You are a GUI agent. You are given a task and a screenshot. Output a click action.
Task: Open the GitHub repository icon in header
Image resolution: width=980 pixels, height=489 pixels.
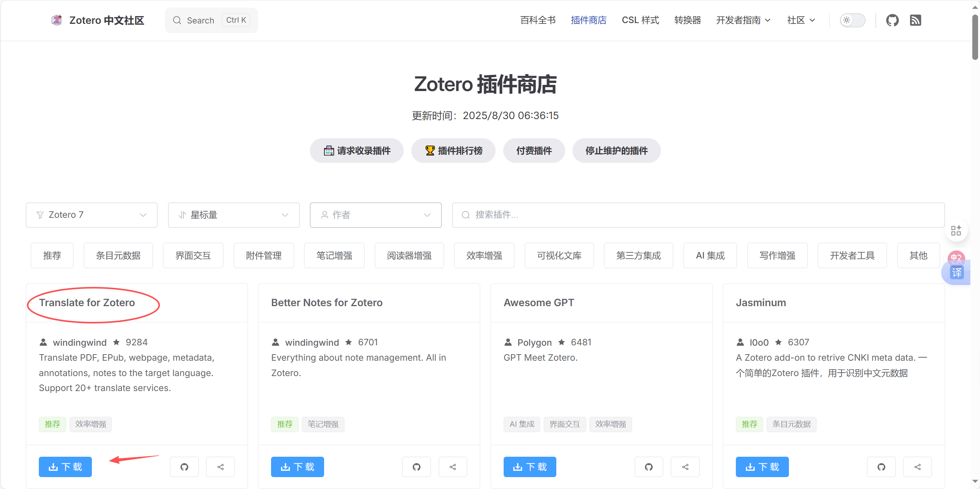click(x=892, y=20)
